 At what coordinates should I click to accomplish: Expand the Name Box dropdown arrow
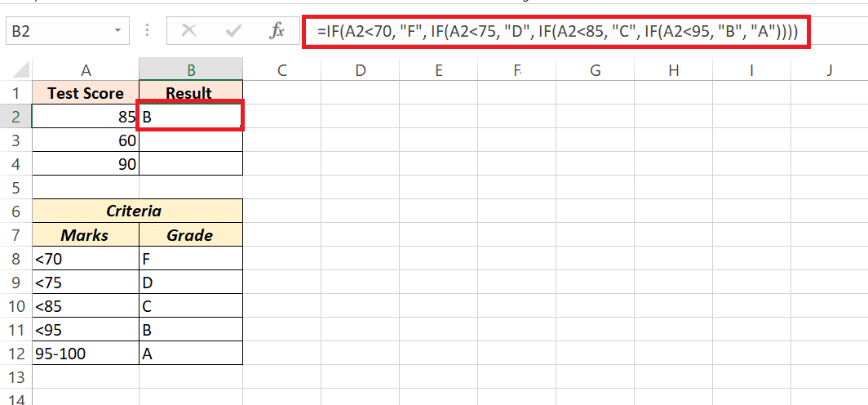118,32
